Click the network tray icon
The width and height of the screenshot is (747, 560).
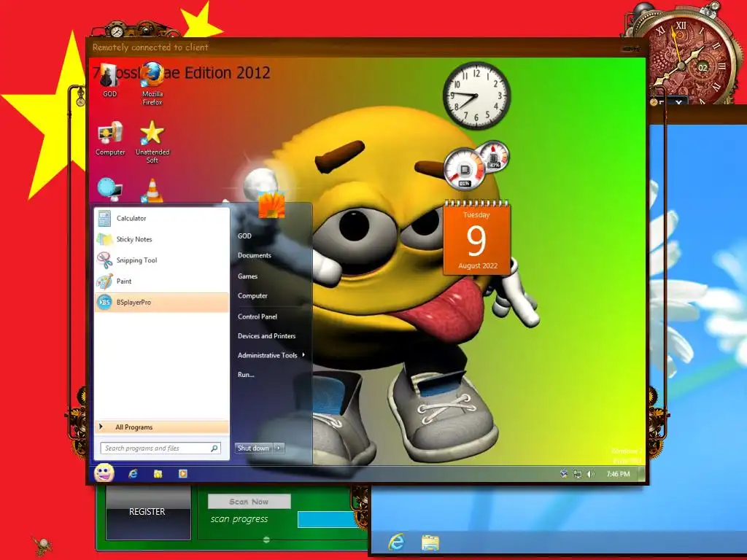[578, 474]
